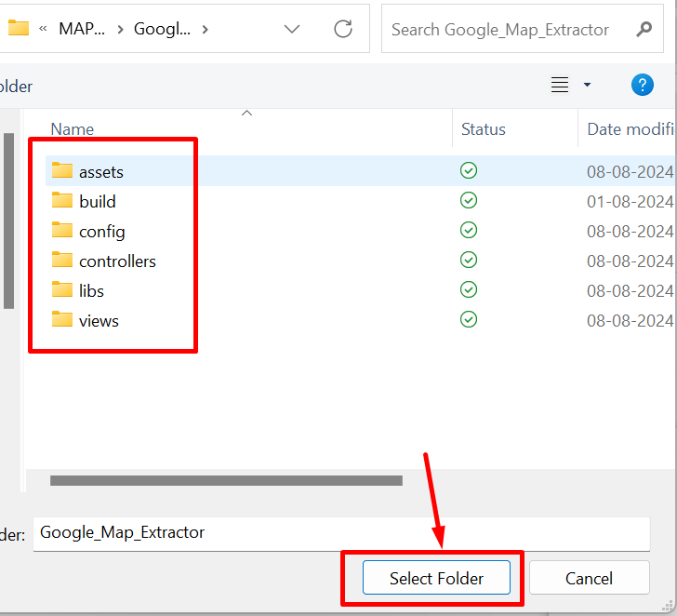Click the double-chevron breadcrumb overflow
The image size is (677, 616).
[x=43, y=29]
